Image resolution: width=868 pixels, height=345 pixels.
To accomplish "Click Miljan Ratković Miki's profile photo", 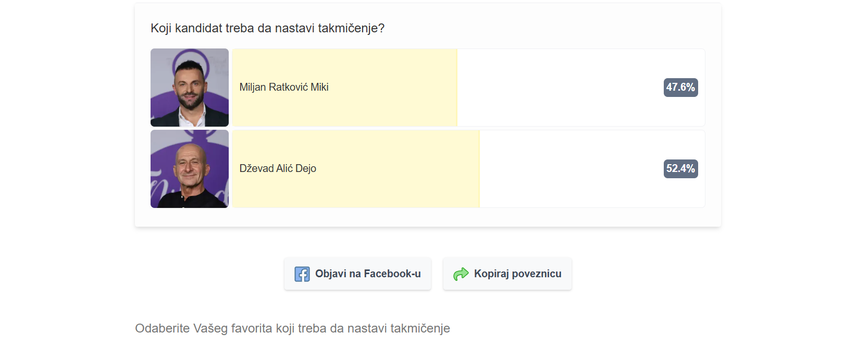I will coord(189,87).
